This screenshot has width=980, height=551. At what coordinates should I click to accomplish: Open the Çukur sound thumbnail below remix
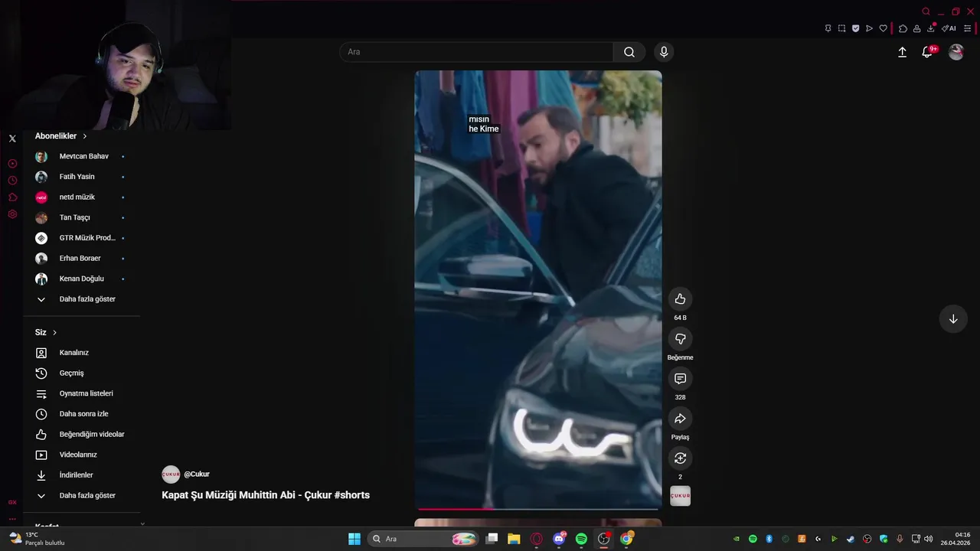(x=680, y=496)
